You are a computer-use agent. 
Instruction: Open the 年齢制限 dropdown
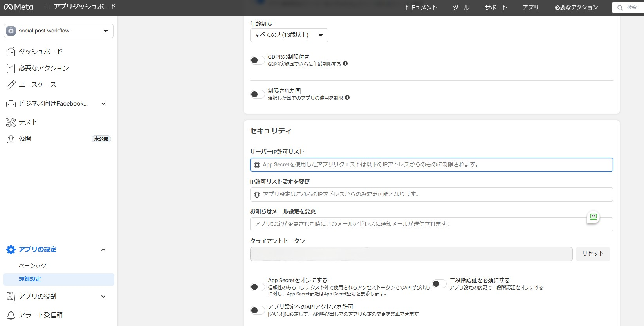point(289,35)
